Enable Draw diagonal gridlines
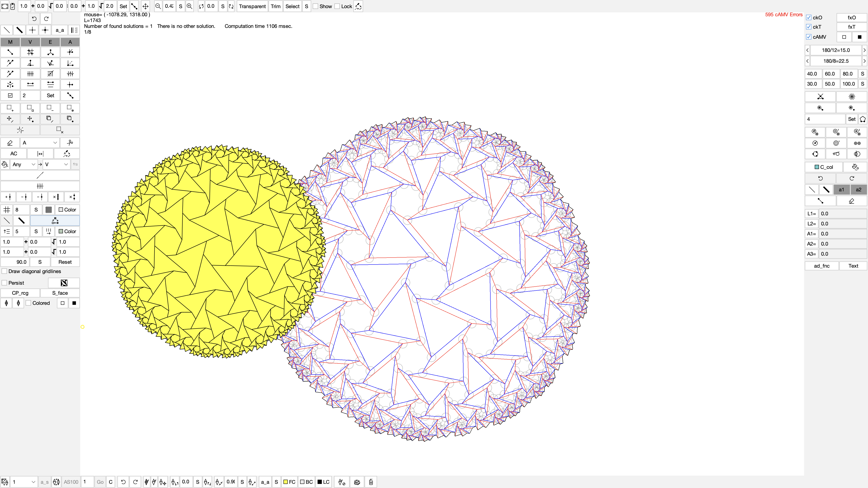868x488 pixels. [x=4, y=271]
